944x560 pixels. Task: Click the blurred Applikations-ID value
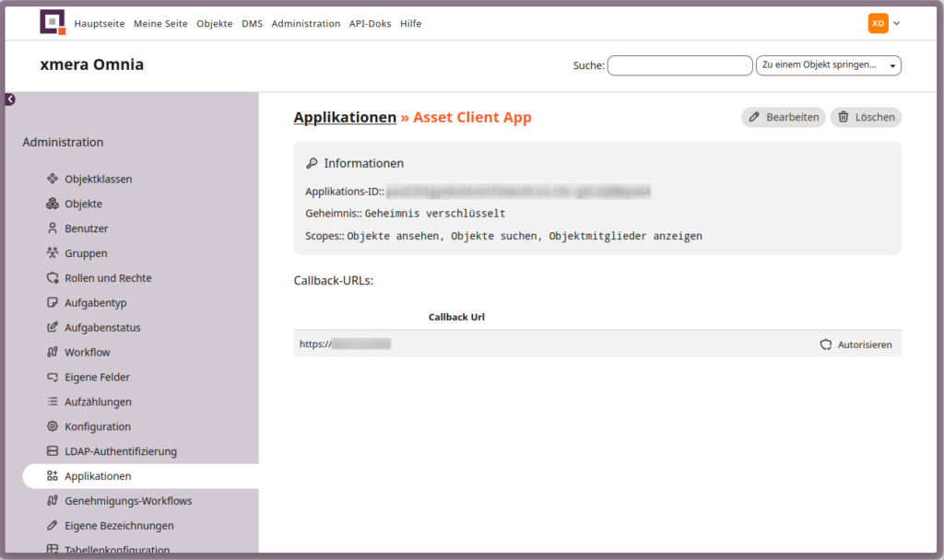(518, 192)
